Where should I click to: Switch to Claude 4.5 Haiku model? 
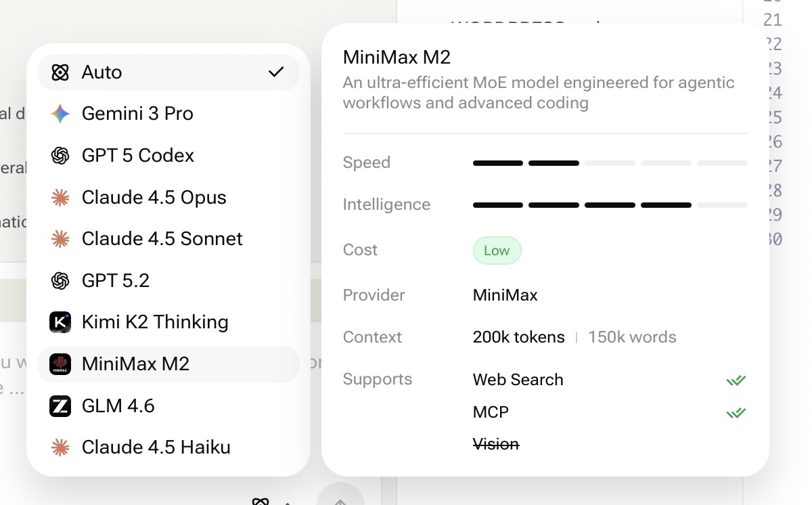[x=156, y=447]
